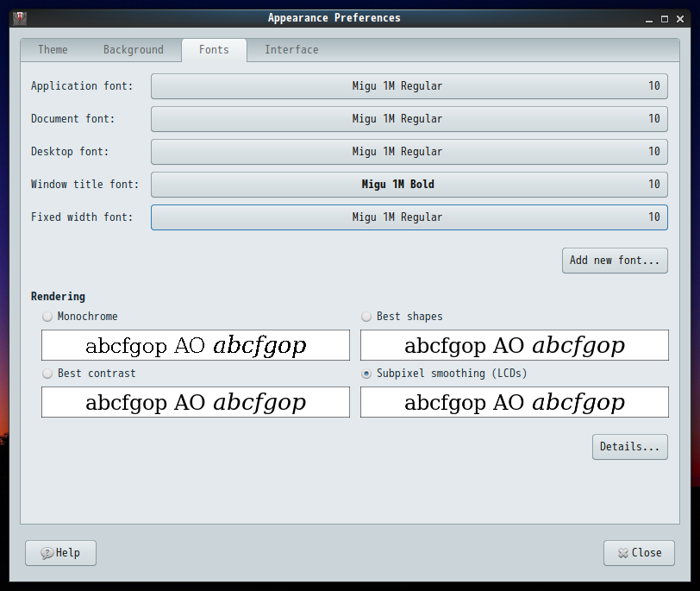Click the Subpixel smoothing font preview sample
This screenshot has width=700, height=591.
click(x=515, y=402)
